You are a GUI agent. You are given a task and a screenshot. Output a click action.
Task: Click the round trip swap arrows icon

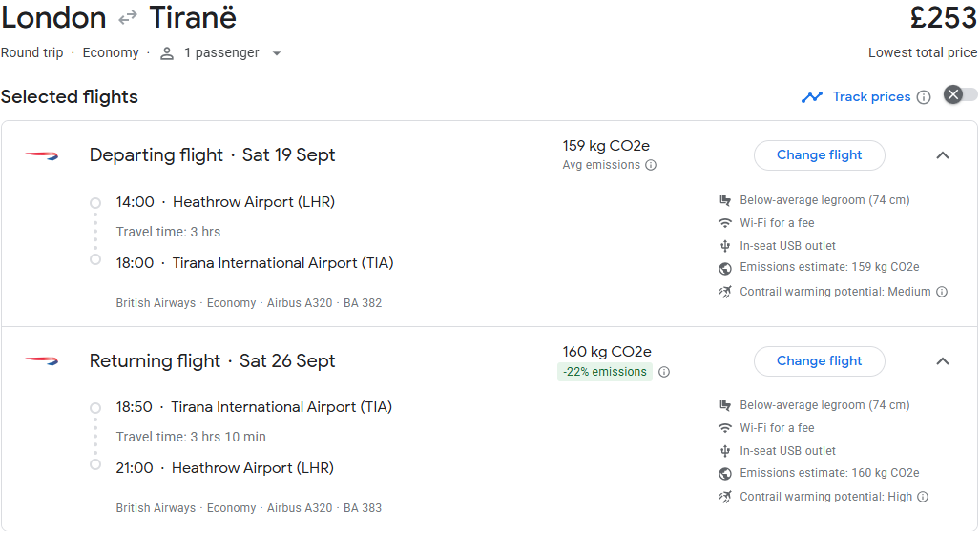pyautogui.click(x=128, y=18)
